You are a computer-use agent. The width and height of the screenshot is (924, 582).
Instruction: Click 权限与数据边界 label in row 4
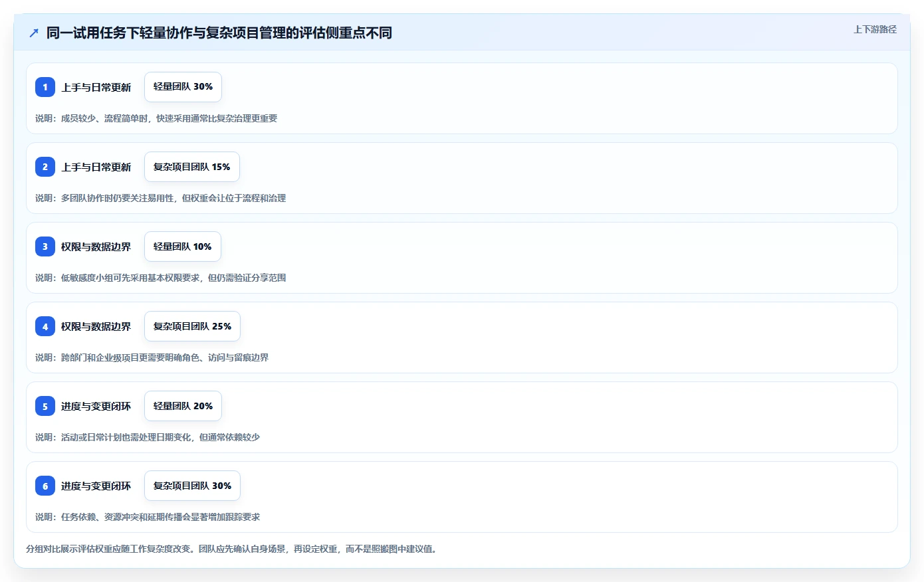point(96,326)
